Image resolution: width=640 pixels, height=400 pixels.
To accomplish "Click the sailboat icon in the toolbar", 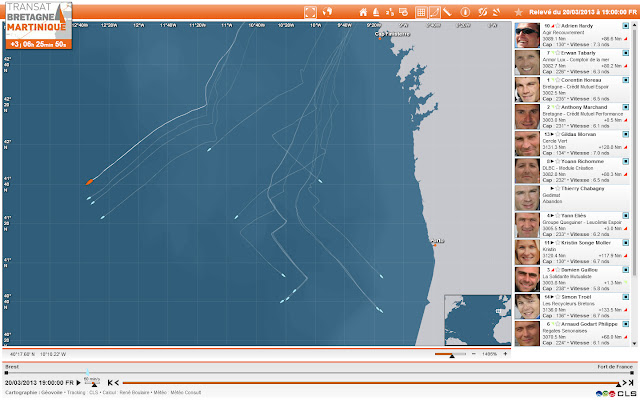I will [376, 12].
